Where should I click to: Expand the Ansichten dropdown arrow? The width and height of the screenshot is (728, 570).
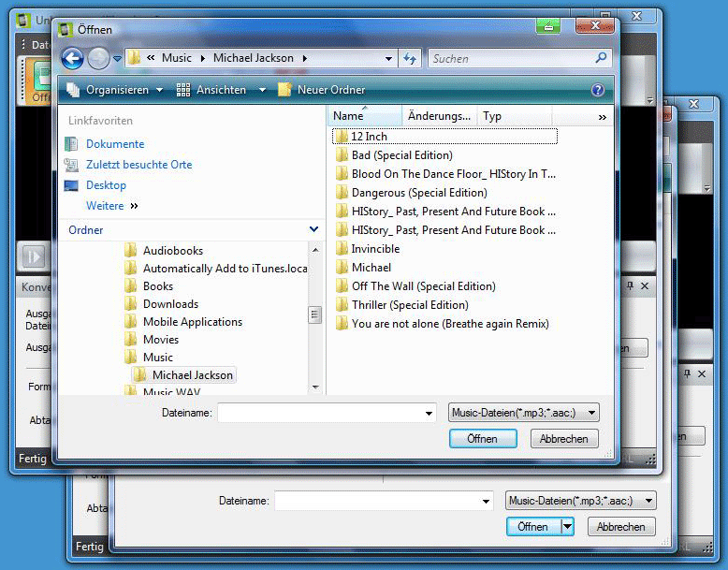[262, 90]
